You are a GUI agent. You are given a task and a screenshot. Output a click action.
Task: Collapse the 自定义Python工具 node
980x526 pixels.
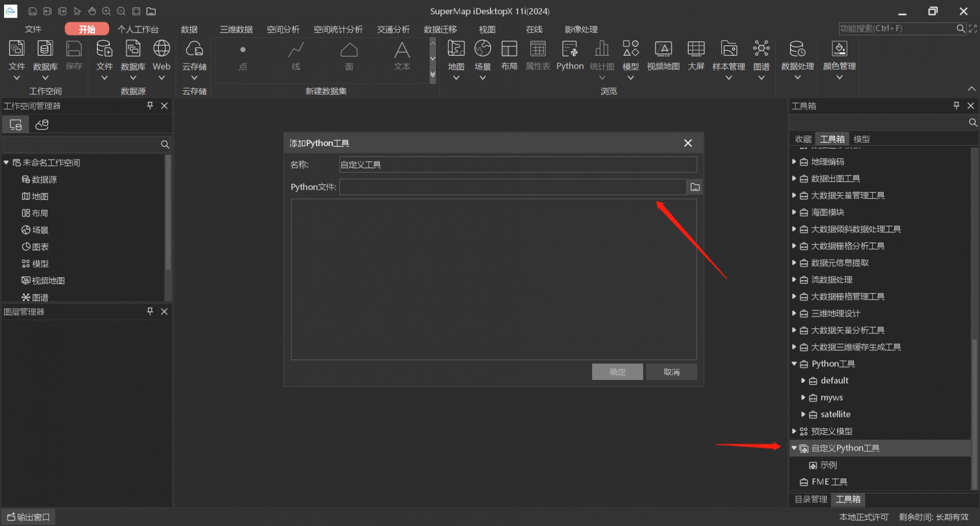(794, 448)
